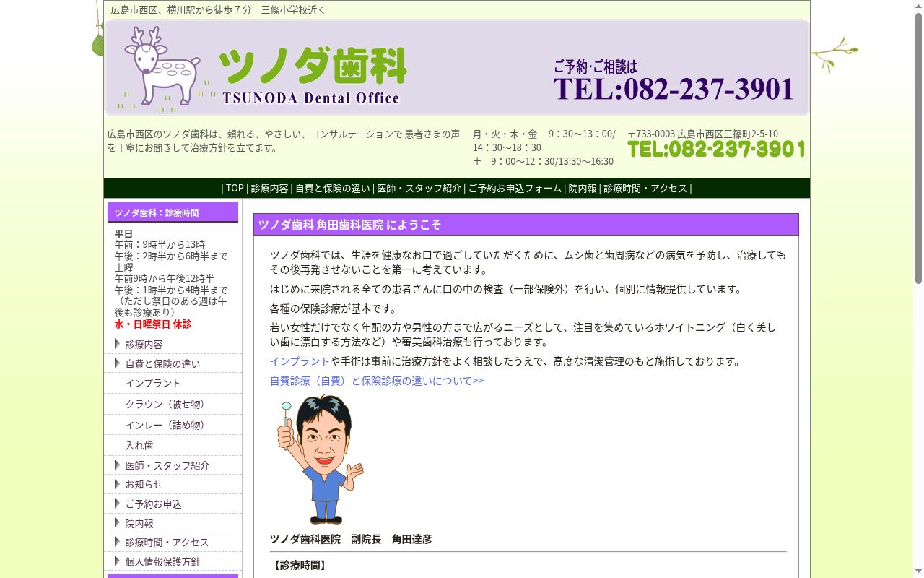Open sidebar sub-item インプラント
This screenshot has height=578, width=924.
pyautogui.click(x=153, y=384)
